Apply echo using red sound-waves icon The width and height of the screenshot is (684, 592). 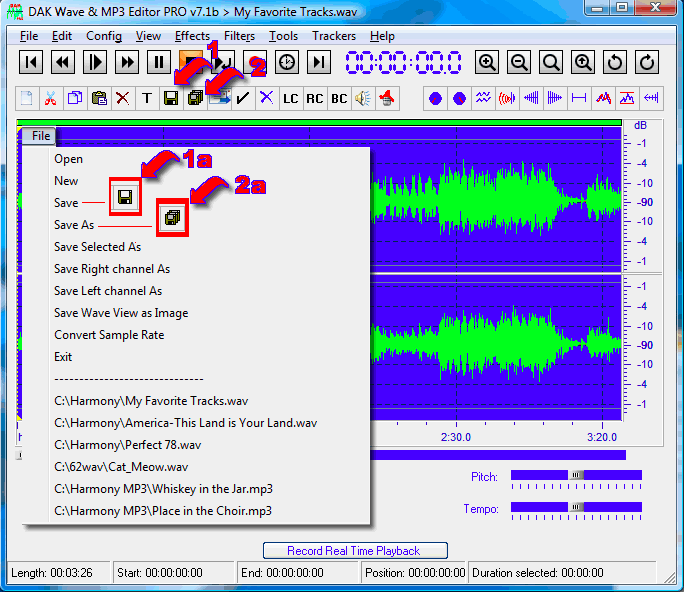pos(507,98)
